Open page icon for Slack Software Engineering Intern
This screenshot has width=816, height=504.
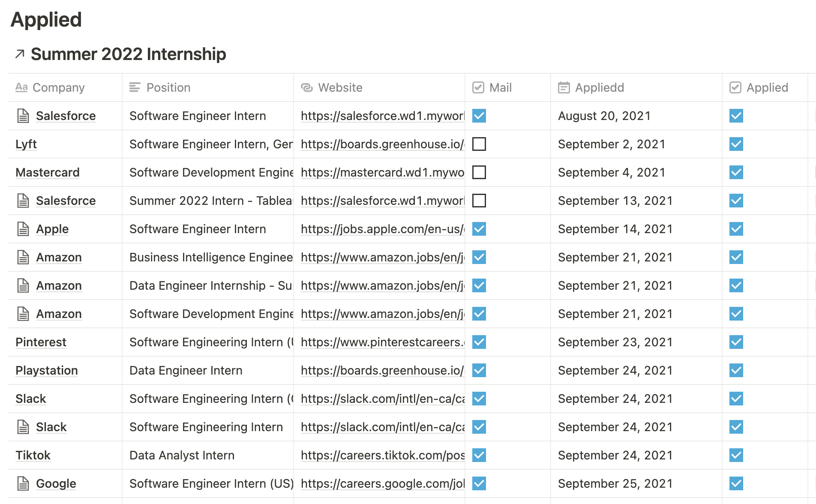pyautogui.click(x=23, y=427)
